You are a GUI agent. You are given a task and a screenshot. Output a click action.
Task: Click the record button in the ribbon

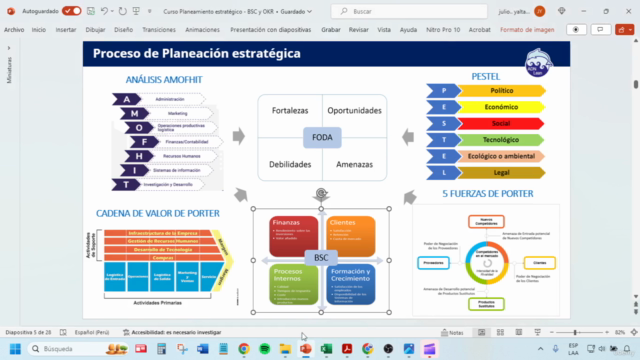(x=576, y=30)
